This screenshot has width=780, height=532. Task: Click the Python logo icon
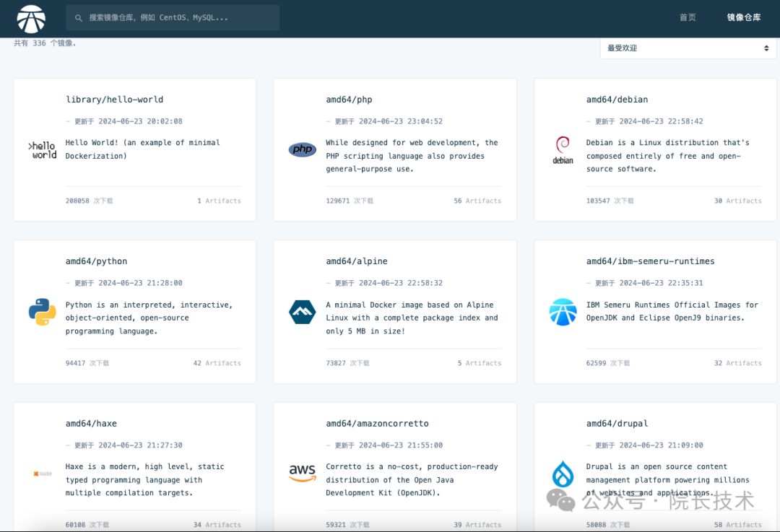43,313
